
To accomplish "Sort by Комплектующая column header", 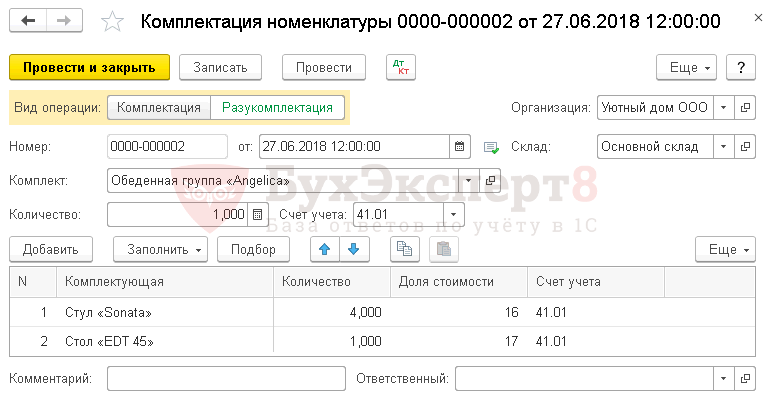I will [x=165, y=282].
